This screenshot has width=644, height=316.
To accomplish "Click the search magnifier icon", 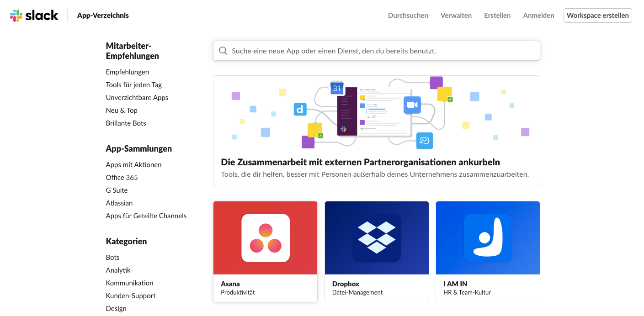I will point(223,51).
